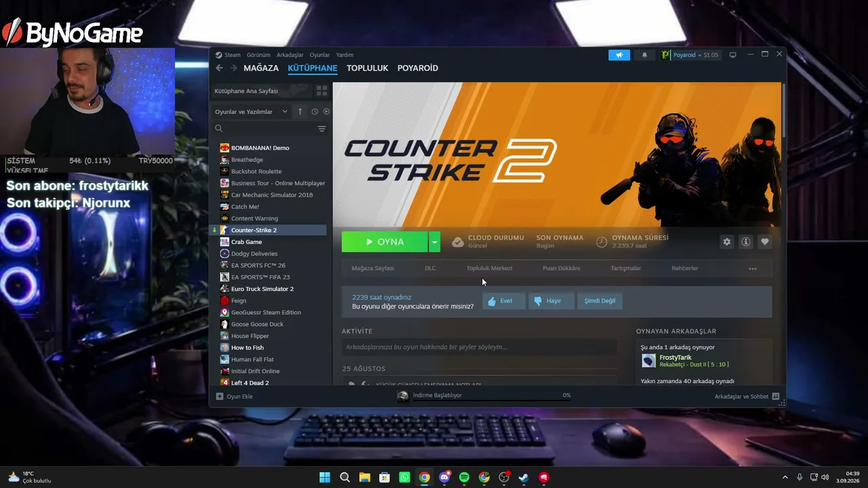Go back with the Steam back arrow

click(219, 68)
